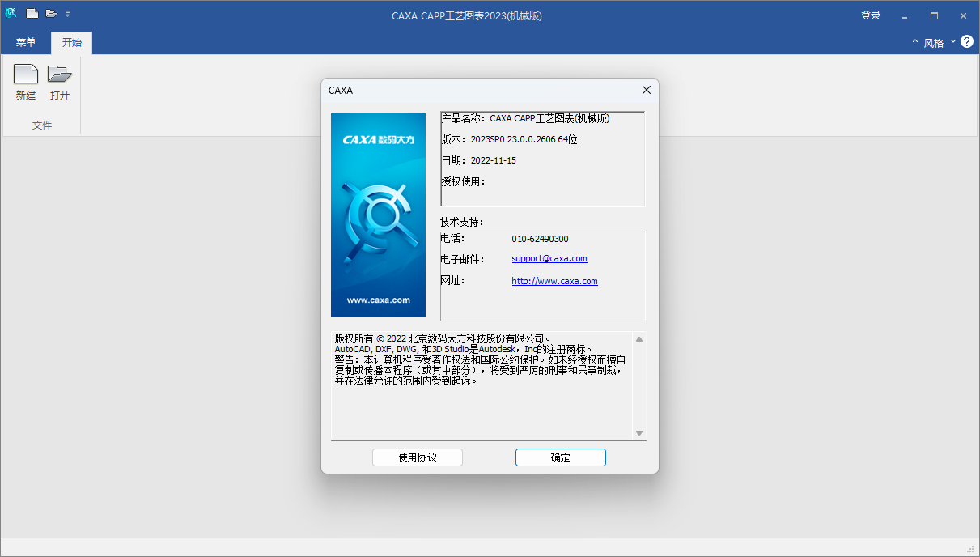The height and width of the screenshot is (557, 980).
Task: Open the http://www.caxa.com website link
Action: 554,281
